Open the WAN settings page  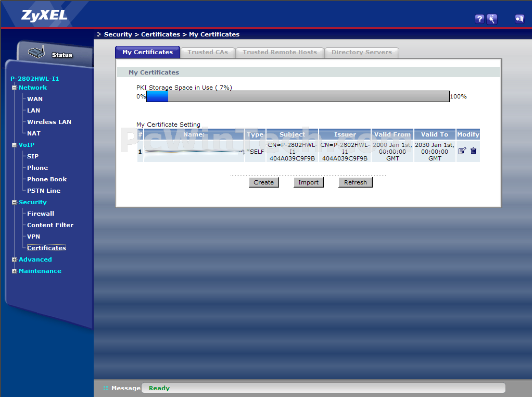35,99
